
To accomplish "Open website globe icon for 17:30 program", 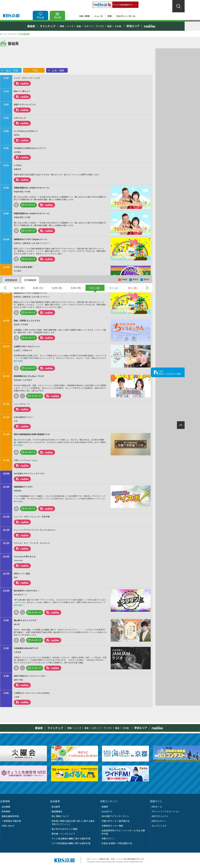I will point(16,452).
